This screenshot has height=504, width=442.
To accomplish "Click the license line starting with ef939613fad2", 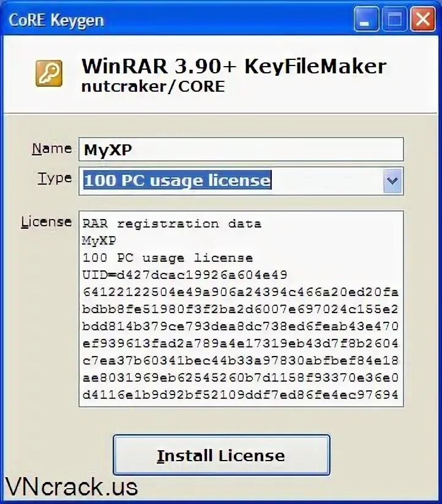I will [241, 343].
